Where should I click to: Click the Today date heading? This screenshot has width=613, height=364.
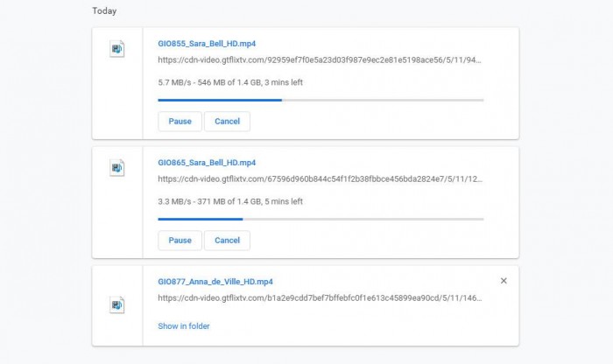pyautogui.click(x=104, y=10)
